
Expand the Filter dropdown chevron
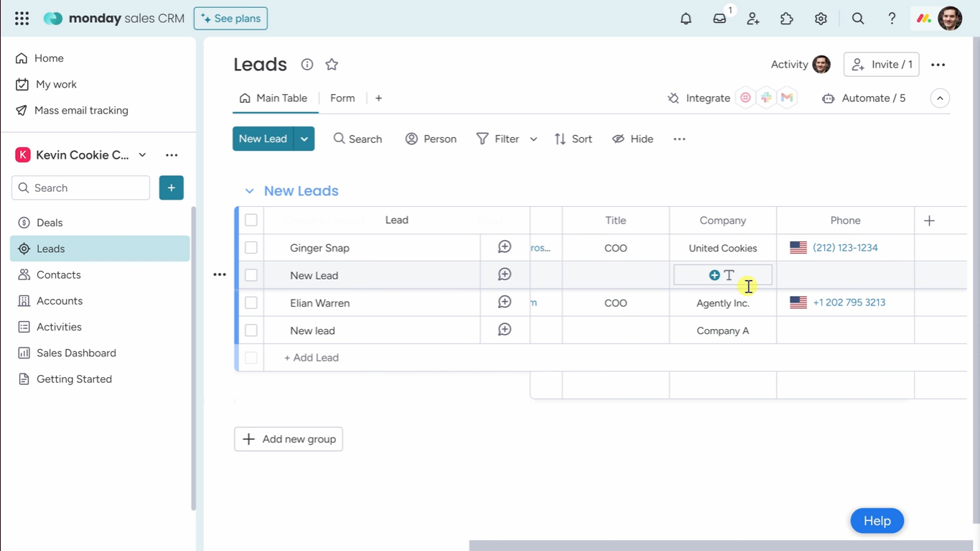click(x=533, y=138)
